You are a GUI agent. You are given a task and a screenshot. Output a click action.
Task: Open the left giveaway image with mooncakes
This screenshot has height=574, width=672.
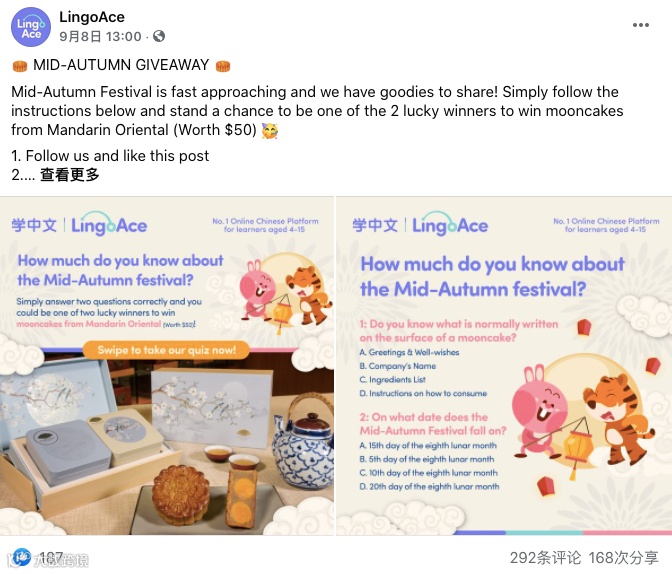[167, 366]
